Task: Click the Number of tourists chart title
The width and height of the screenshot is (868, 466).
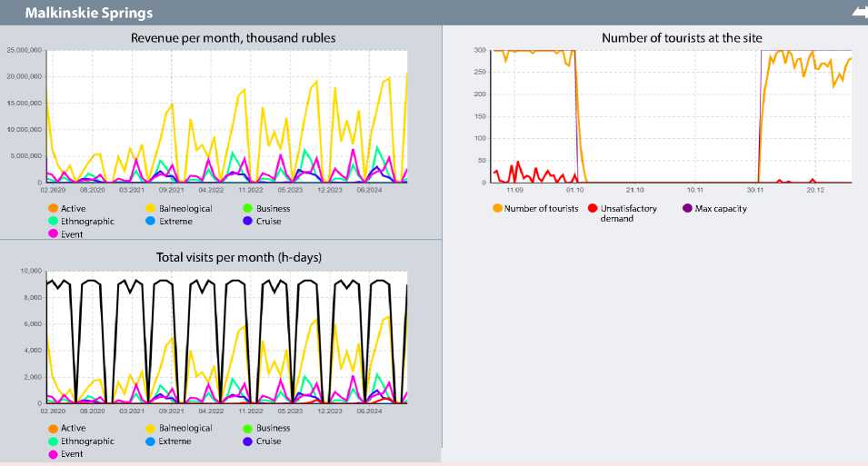Action: (x=682, y=38)
